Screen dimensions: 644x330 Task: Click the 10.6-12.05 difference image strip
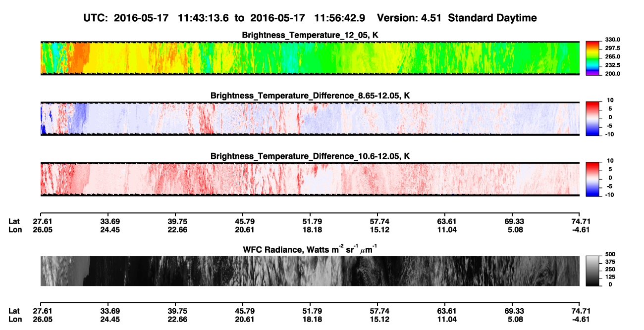pyautogui.click(x=310, y=179)
